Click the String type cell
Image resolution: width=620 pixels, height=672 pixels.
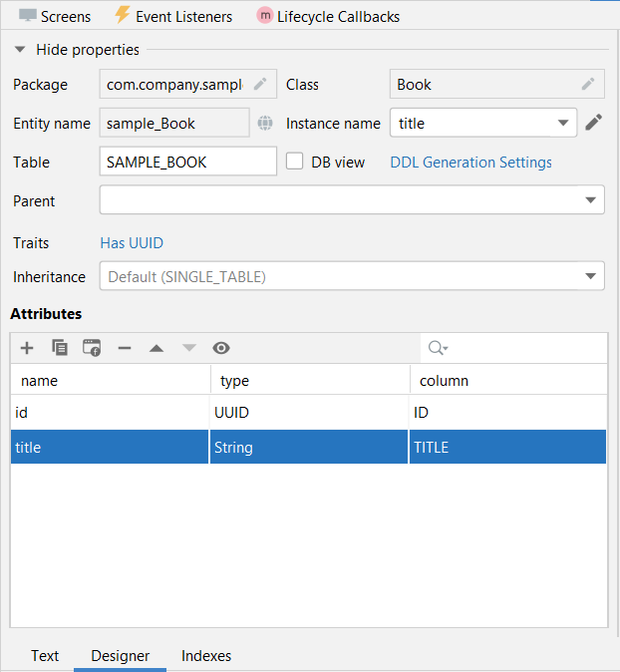click(308, 447)
